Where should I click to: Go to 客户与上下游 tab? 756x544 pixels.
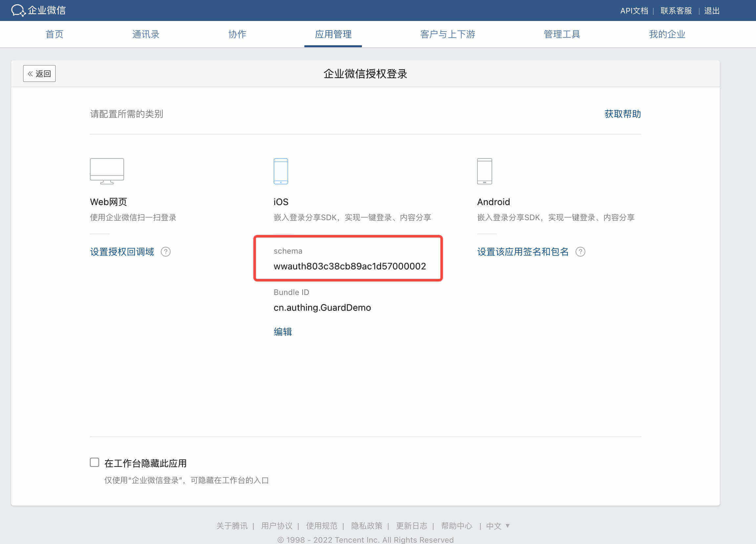click(x=447, y=34)
